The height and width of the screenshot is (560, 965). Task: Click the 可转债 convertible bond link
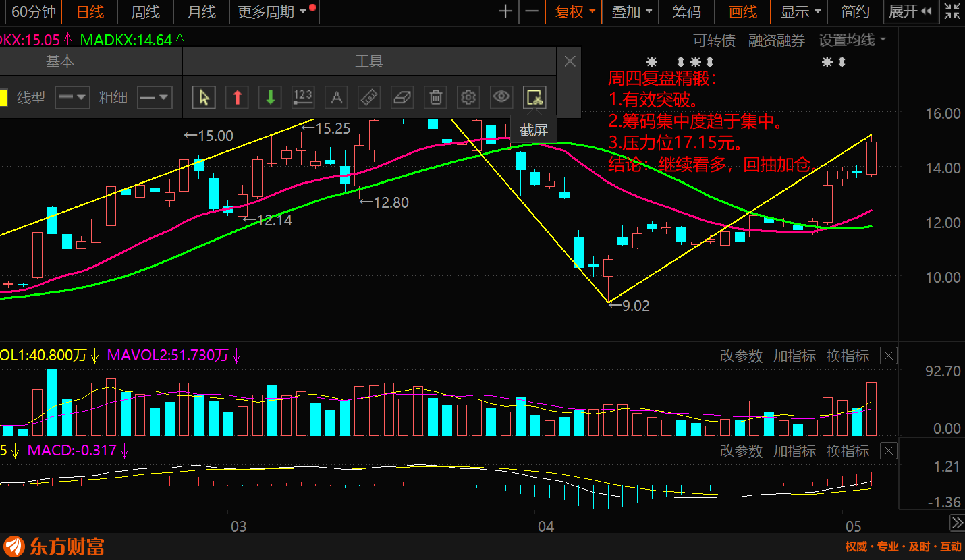tap(715, 40)
